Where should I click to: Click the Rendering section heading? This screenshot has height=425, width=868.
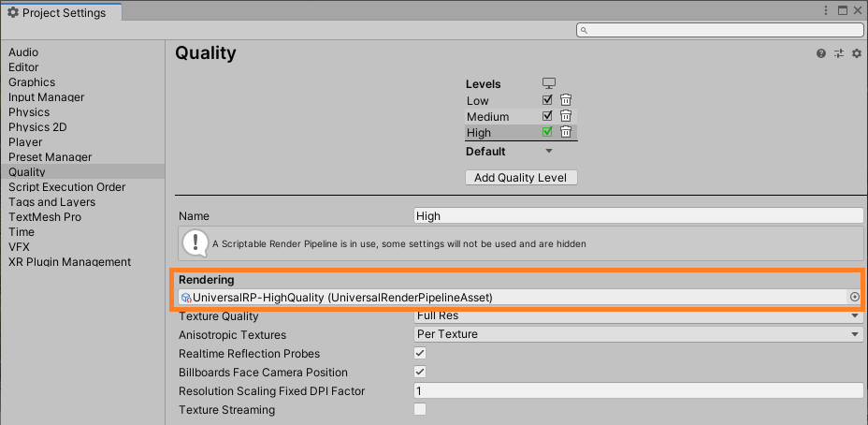[206, 280]
